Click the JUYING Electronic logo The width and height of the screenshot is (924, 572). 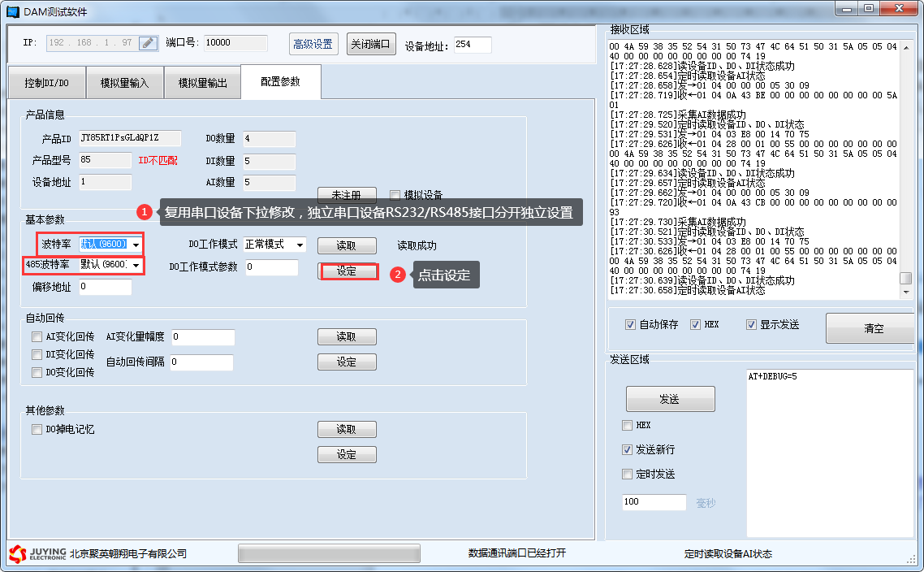(x=37, y=553)
